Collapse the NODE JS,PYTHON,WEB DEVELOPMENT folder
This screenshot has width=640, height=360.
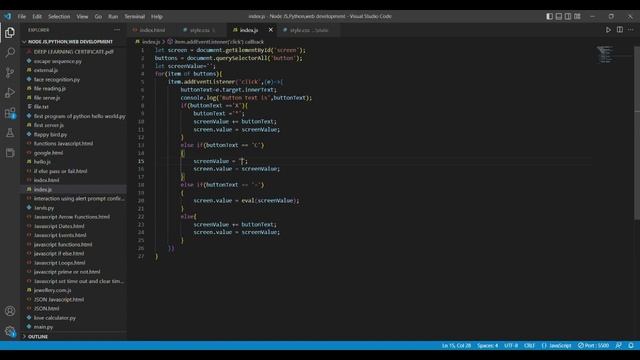[x=70, y=42]
